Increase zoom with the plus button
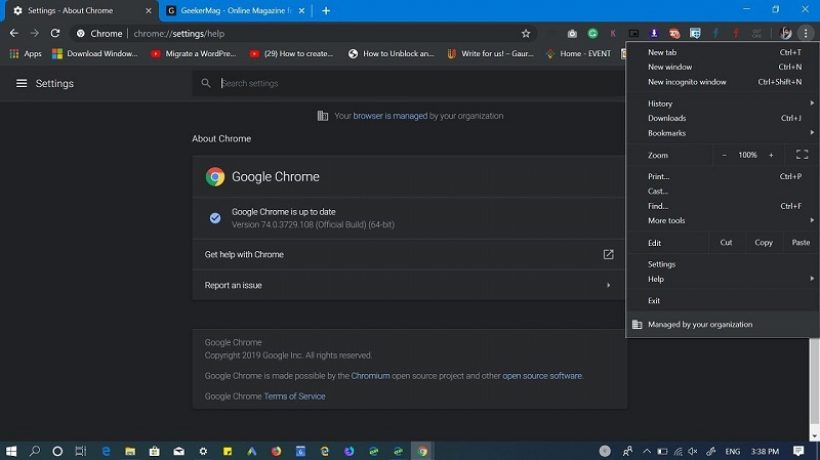The height and width of the screenshot is (460, 820). point(771,155)
